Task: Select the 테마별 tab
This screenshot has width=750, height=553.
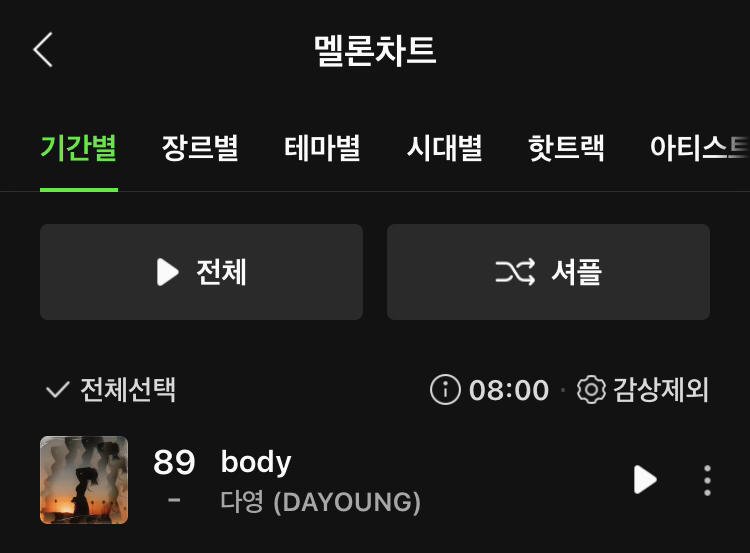Action: click(322, 148)
